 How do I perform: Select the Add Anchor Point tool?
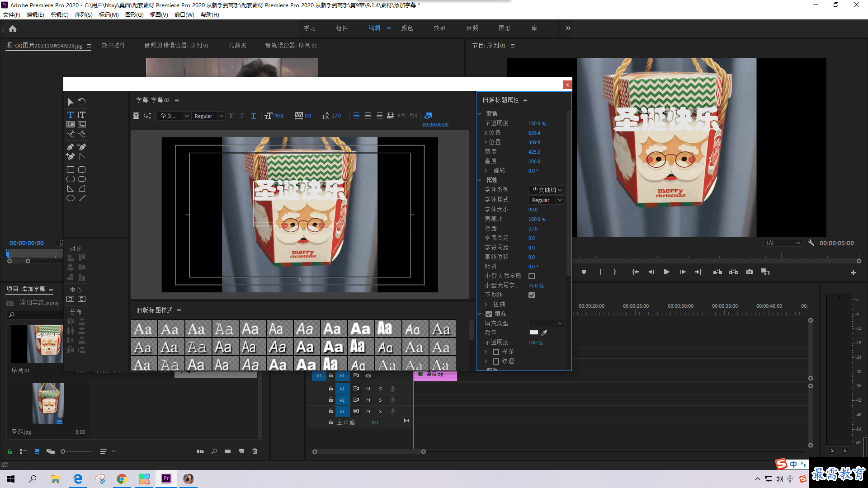(71, 156)
